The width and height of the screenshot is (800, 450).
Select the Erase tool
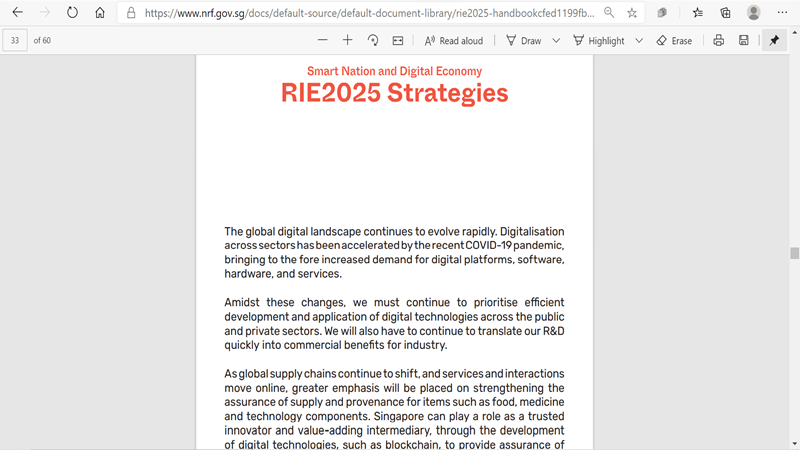coord(674,40)
